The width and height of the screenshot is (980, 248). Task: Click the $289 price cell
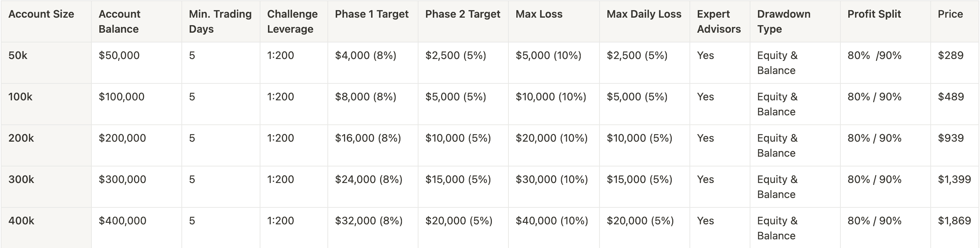click(x=950, y=56)
